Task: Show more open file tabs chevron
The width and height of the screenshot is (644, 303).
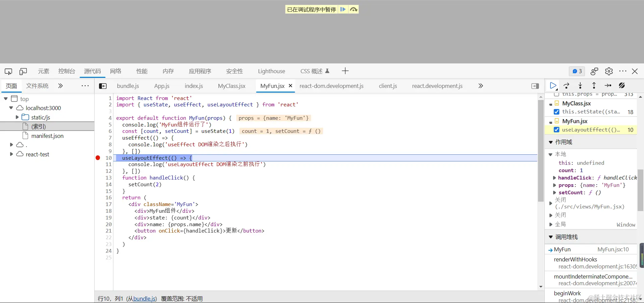Action: pyautogui.click(x=481, y=86)
